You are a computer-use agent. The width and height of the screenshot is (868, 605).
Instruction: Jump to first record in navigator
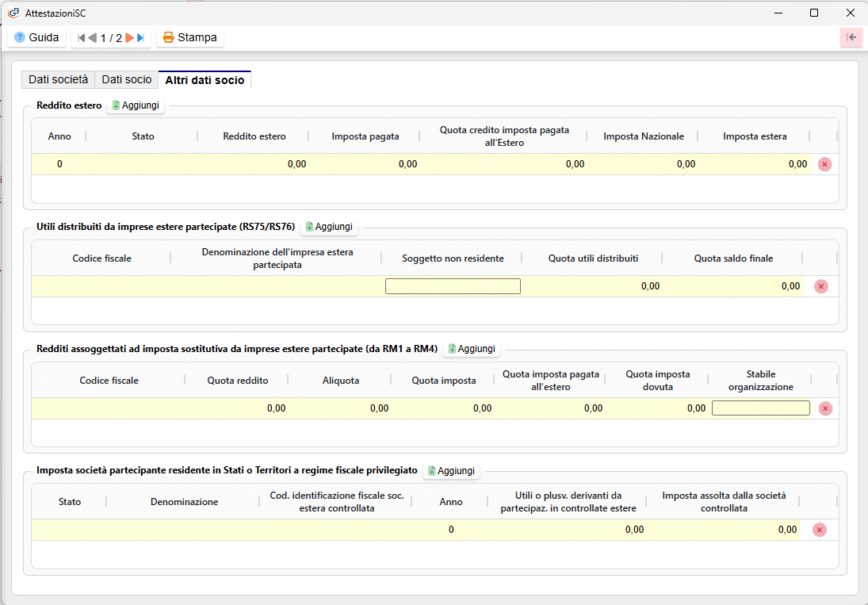click(x=81, y=38)
